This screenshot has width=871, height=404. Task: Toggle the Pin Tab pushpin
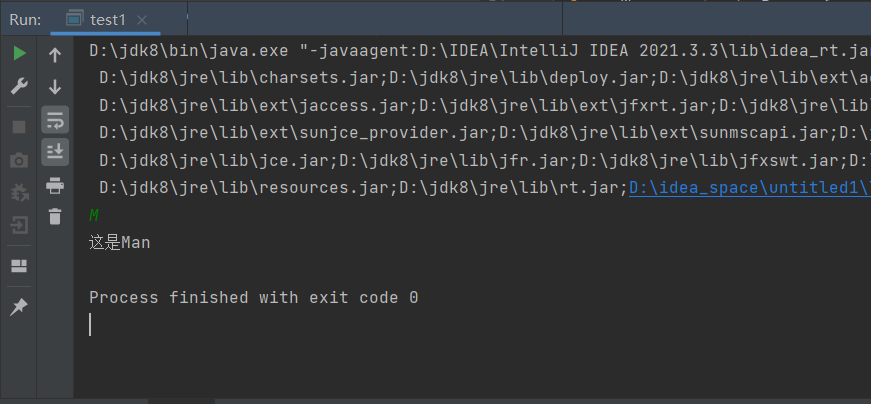19,307
